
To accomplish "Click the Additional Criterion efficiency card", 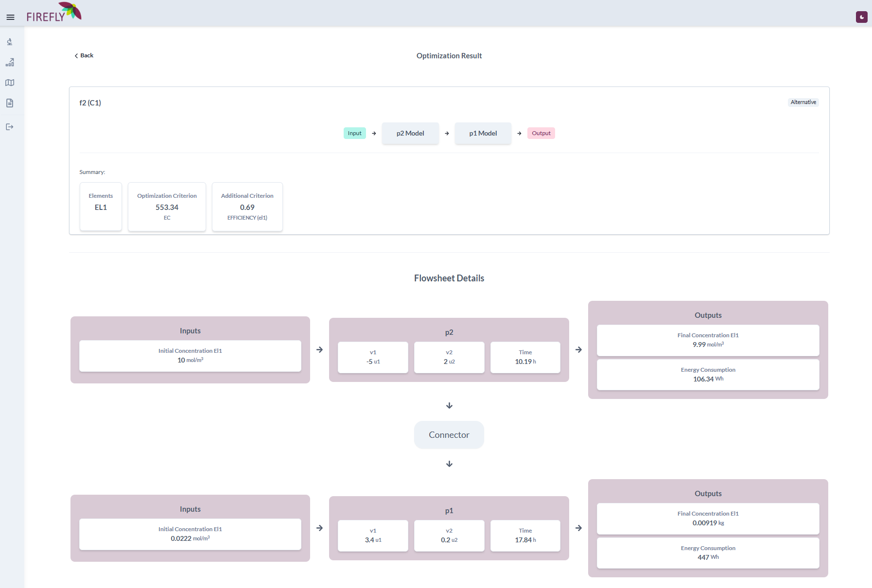I will pyautogui.click(x=247, y=207).
